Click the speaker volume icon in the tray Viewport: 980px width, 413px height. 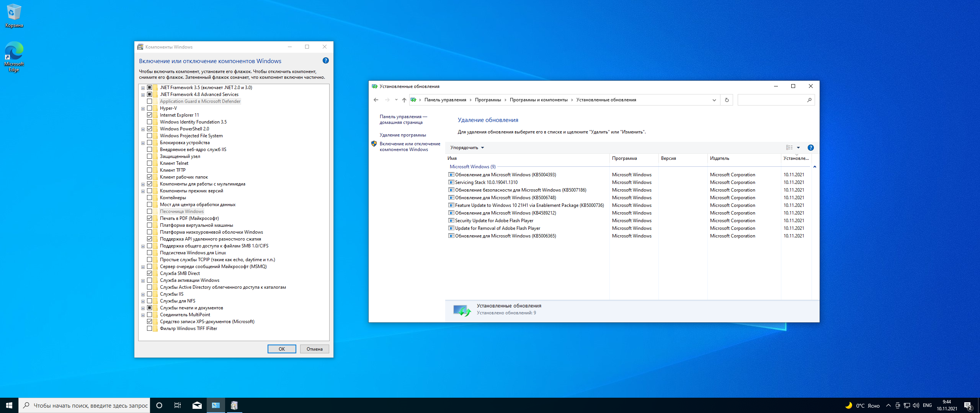[x=916, y=405]
